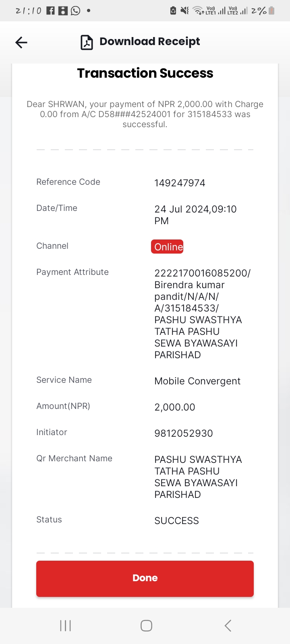The width and height of the screenshot is (290, 644).
Task: Tap the date value 24 Jul 2024
Action: pos(181,209)
